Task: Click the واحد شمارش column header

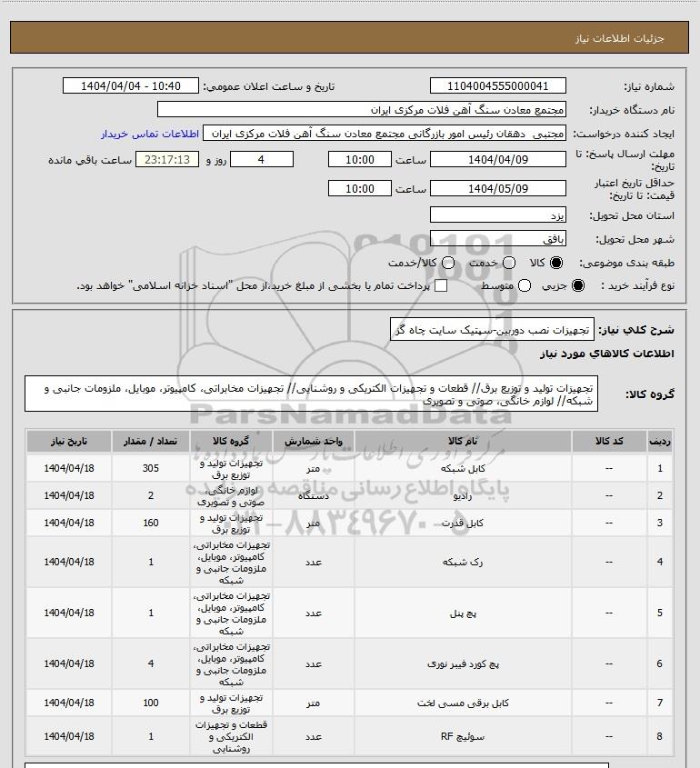Action: coord(313,442)
